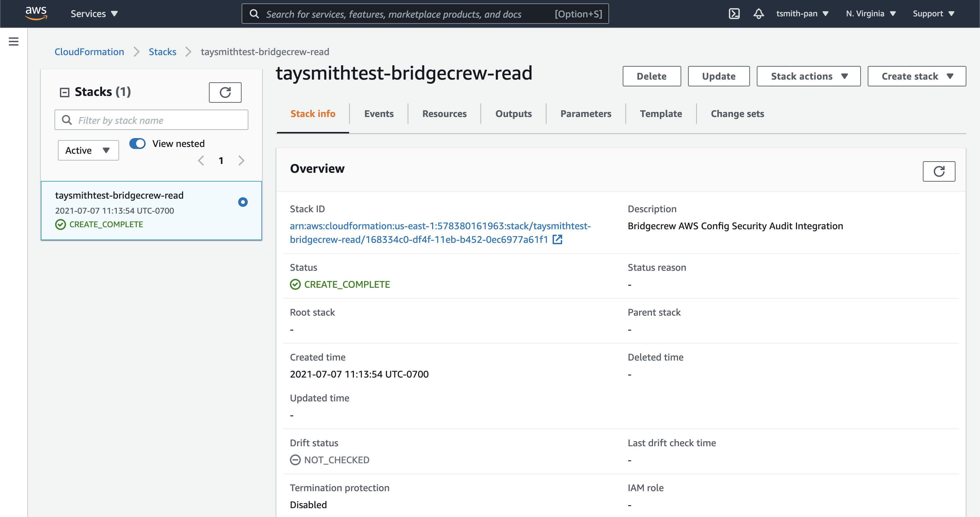This screenshot has height=517, width=980.
Task: Open the Stack ID external link icon
Action: coord(557,239)
